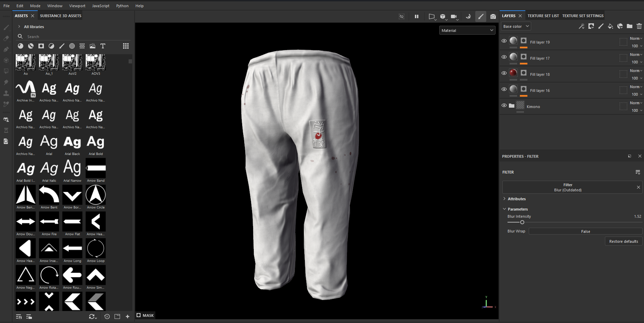Add fill layer with paint bucket icon

click(610, 26)
